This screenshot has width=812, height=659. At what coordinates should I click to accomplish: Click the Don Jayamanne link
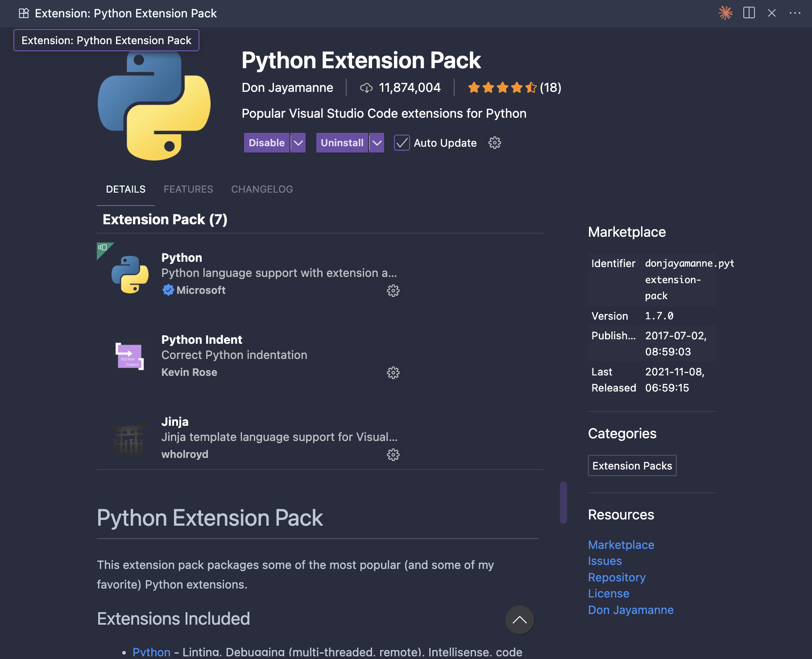(630, 610)
